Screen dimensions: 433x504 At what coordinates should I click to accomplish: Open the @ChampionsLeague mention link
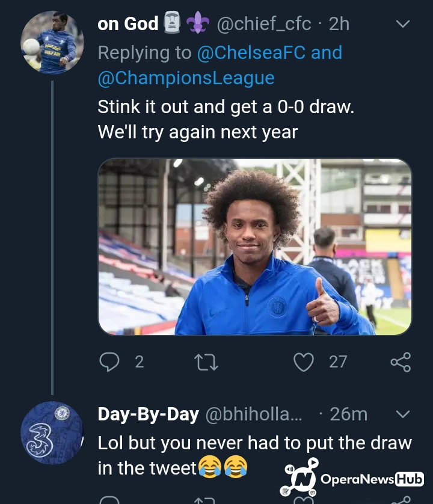186,78
